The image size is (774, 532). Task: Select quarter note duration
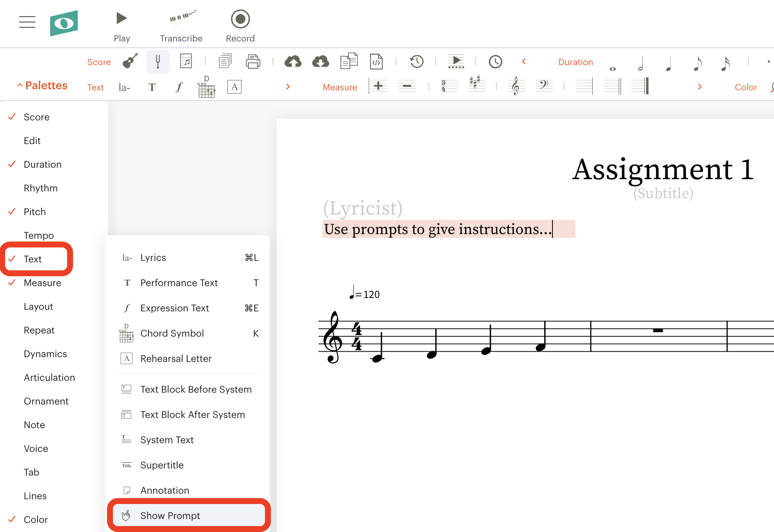click(x=669, y=63)
